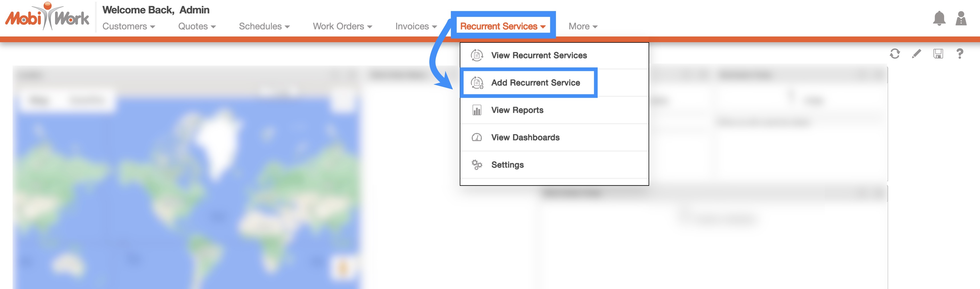Expand the Work Orders dropdown

tap(342, 26)
